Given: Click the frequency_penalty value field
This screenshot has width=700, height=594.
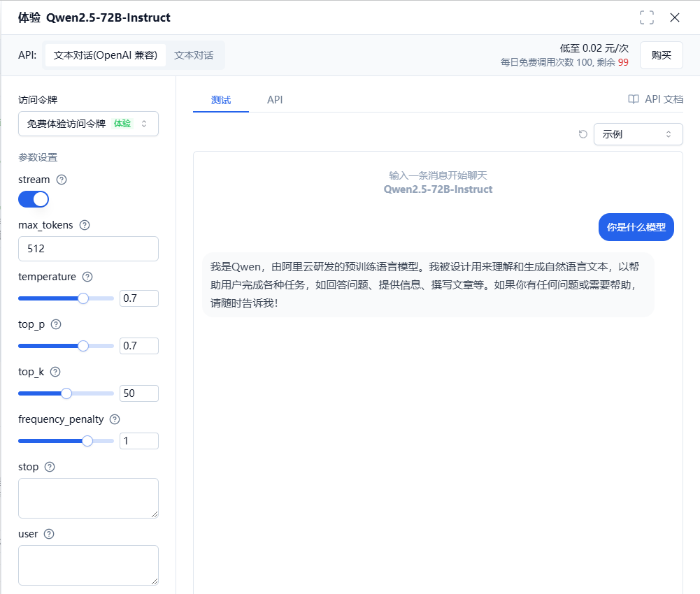Looking at the screenshot, I should (139, 441).
